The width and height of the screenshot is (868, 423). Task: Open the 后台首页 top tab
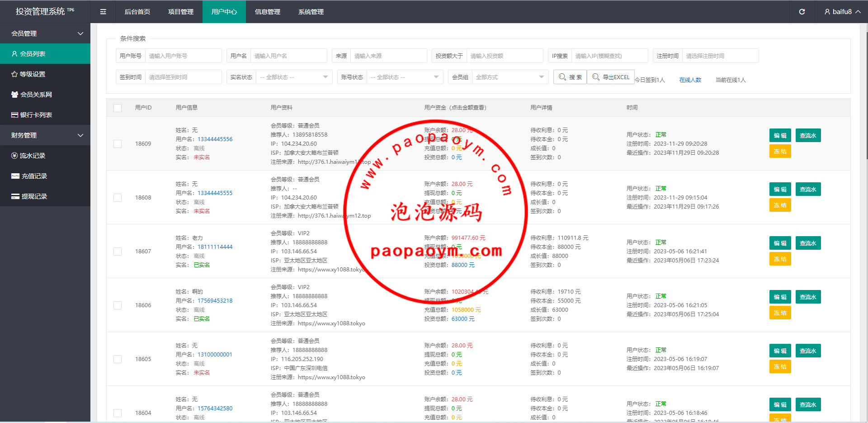137,12
